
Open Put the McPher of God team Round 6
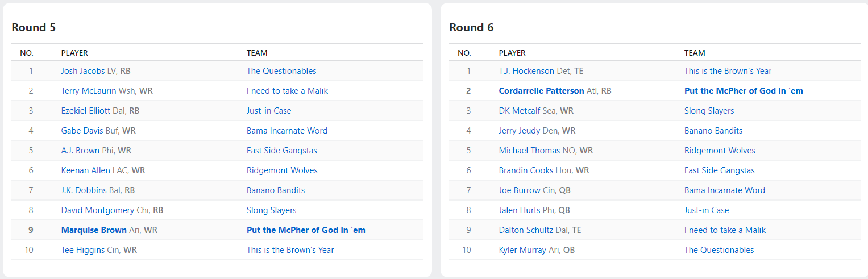pyautogui.click(x=744, y=91)
